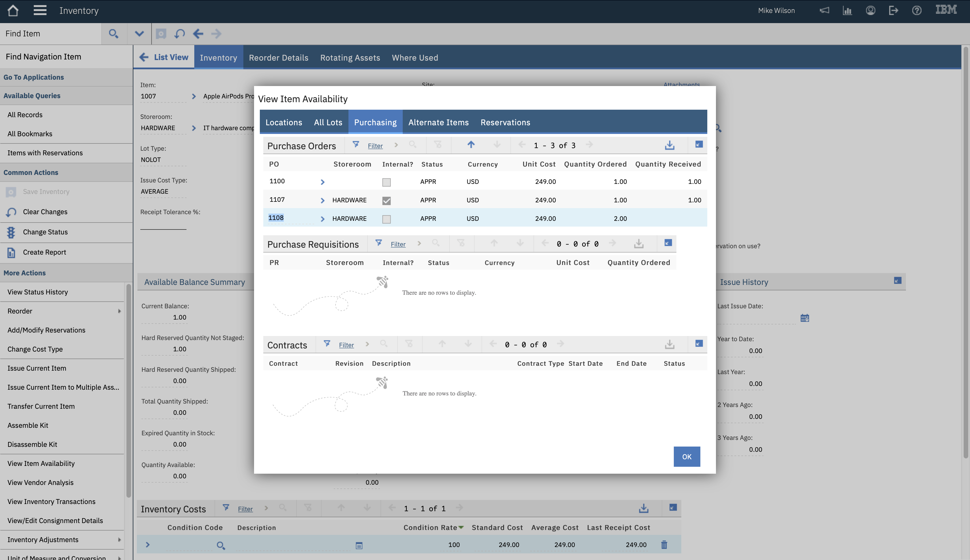Check the Internal checkbox for PO 1100
The width and height of the screenshot is (970, 560).
coord(386,182)
